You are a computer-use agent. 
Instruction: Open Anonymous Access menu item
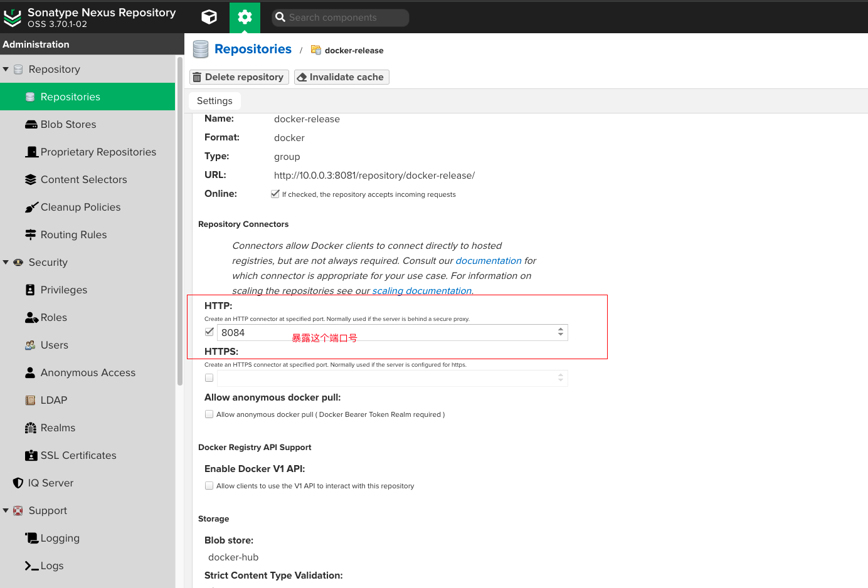pyautogui.click(x=88, y=372)
